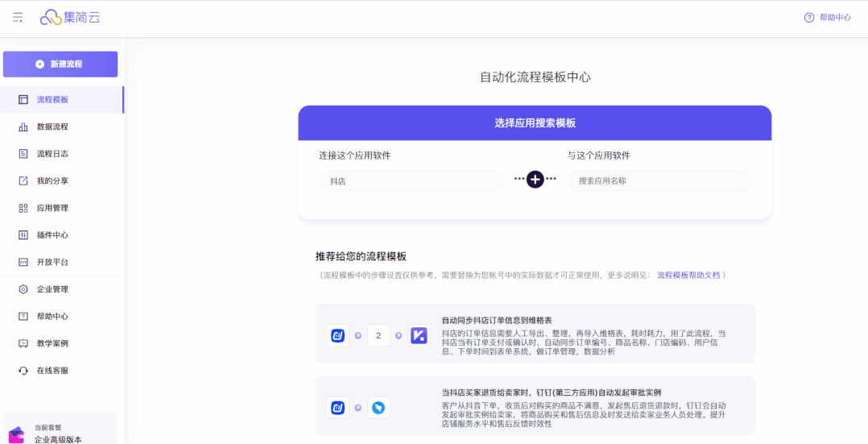
Task: Click the 钉钉 icon in second template
Action: pyautogui.click(x=378, y=408)
